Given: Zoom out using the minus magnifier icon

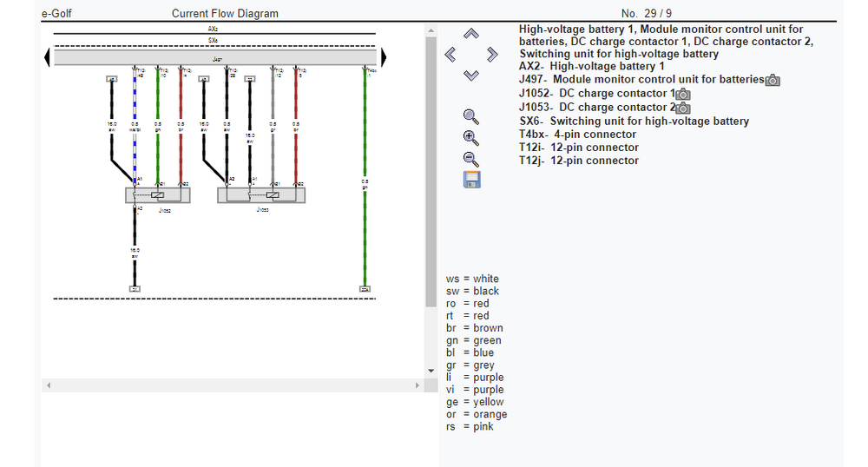Looking at the screenshot, I should [x=471, y=158].
